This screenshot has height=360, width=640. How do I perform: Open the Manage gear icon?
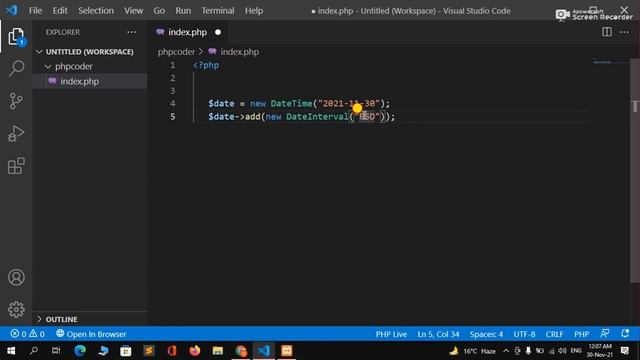point(16,309)
